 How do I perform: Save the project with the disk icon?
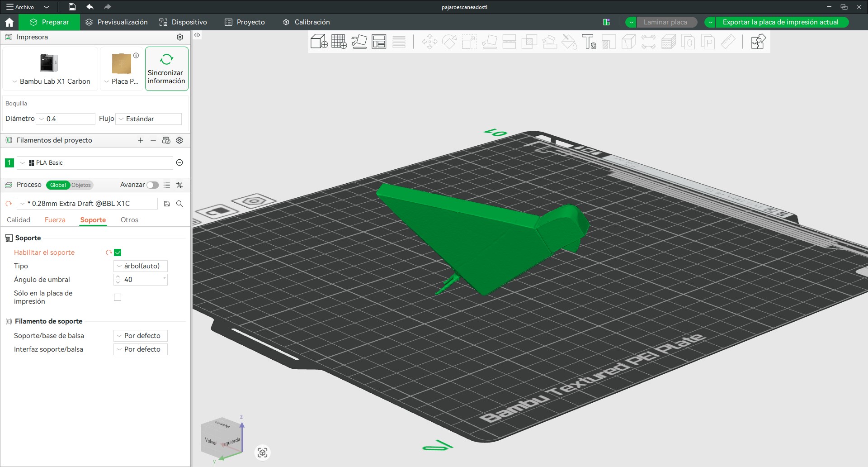click(72, 7)
